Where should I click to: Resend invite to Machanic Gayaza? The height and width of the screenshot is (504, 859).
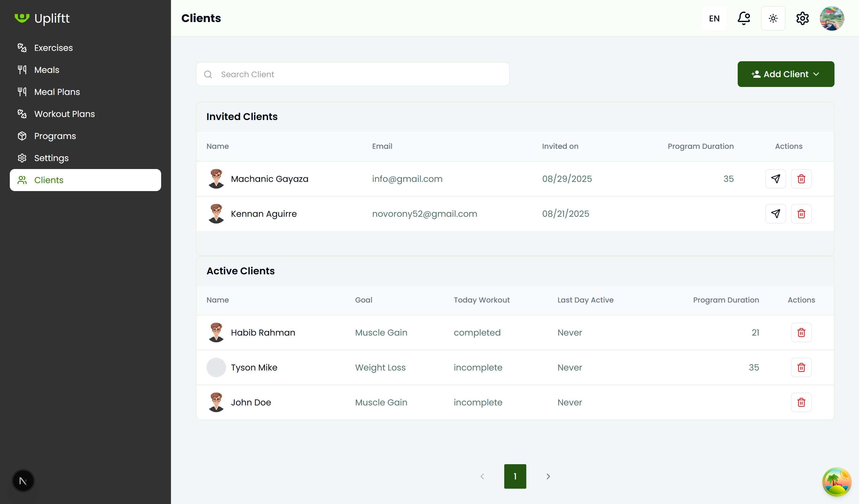775,179
